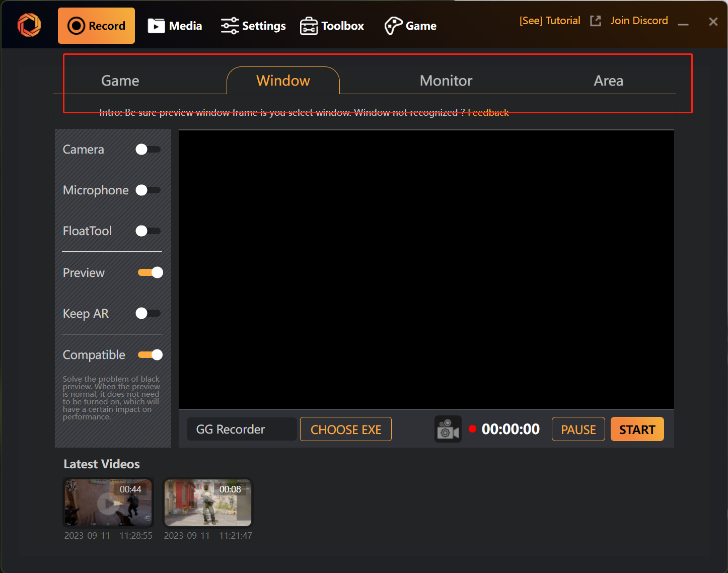
Task: Switch to the Area tab
Action: pyautogui.click(x=608, y=81)
